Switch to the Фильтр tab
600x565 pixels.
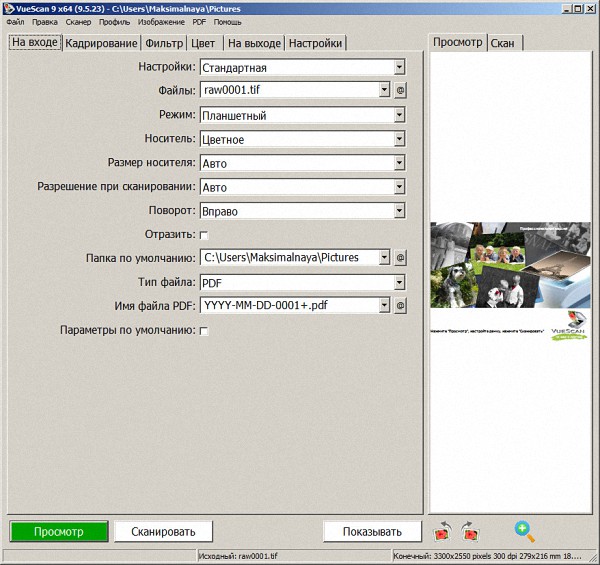[x=164, y=43]
